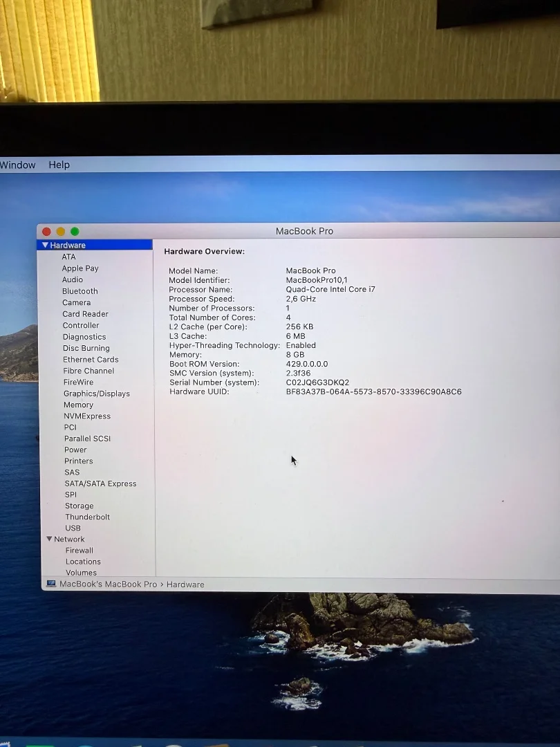Select Parallel SCSI in the sidebar
Screen dimensions: 560x747
tap(87, 439)
